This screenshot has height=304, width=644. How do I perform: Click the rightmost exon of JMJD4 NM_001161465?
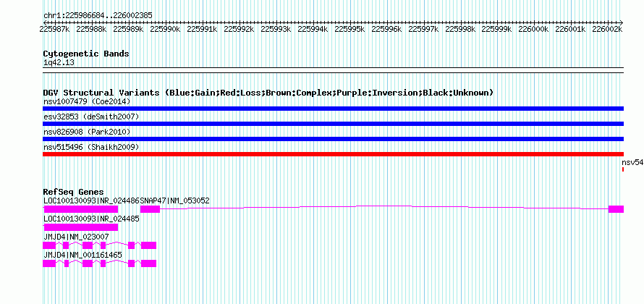click(x=148, y=263)
